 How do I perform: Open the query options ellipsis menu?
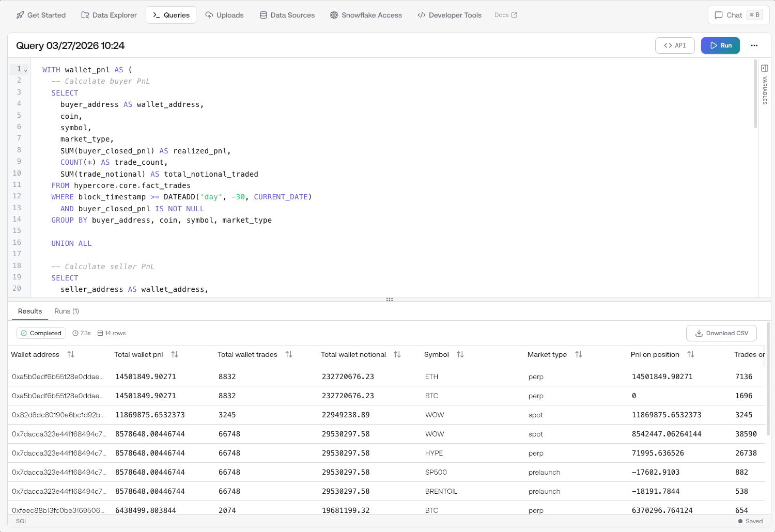(x=754, y=45)
